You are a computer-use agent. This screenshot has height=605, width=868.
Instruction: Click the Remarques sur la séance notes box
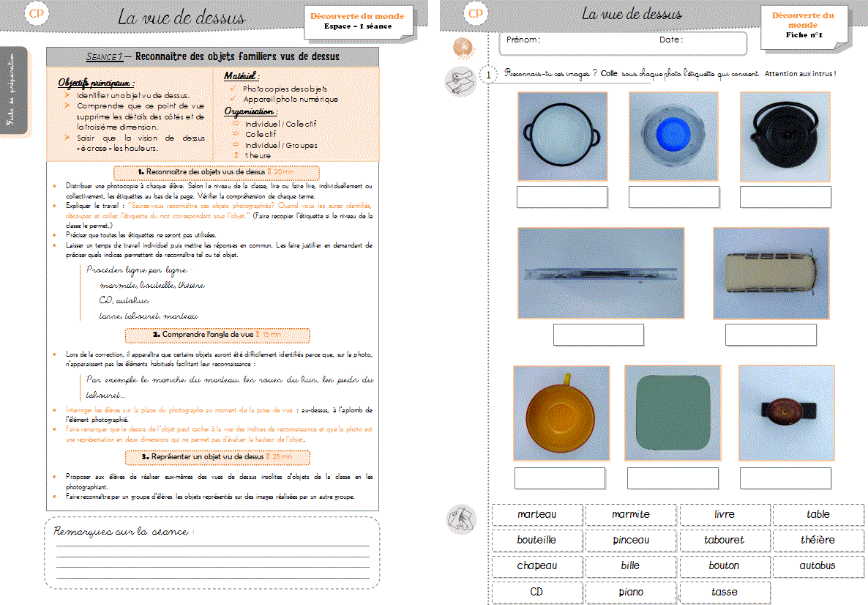click(x=212, y=553)
